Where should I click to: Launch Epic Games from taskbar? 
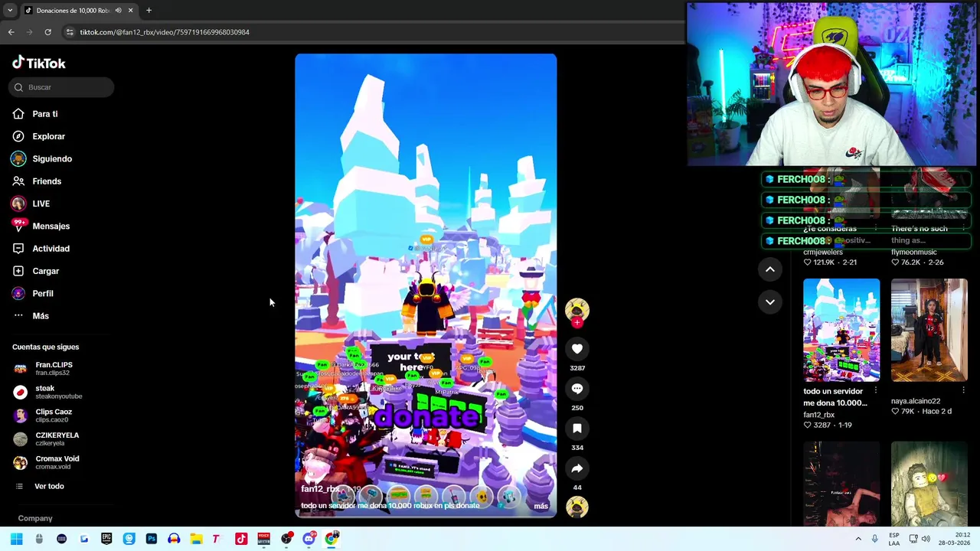(x=106, y=539)
